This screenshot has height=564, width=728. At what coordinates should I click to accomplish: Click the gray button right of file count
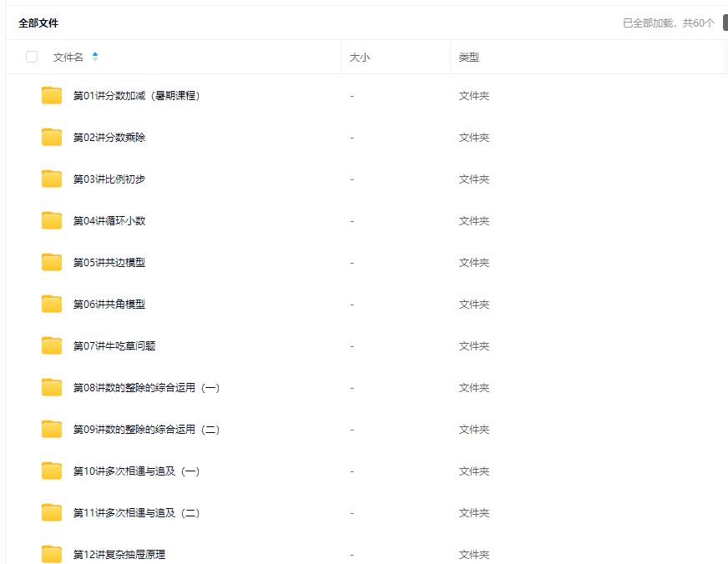click(725, 23)
